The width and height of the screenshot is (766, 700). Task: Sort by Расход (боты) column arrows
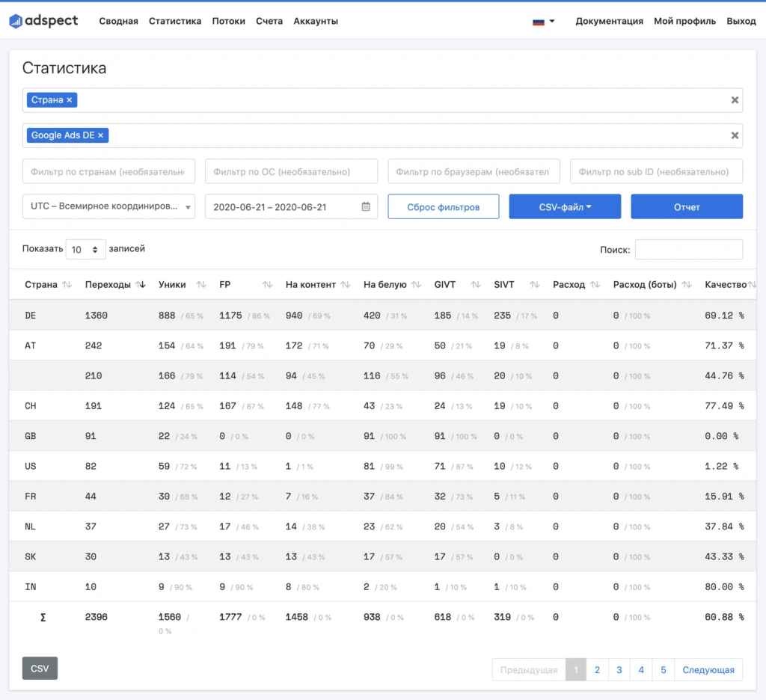[687, 284]
